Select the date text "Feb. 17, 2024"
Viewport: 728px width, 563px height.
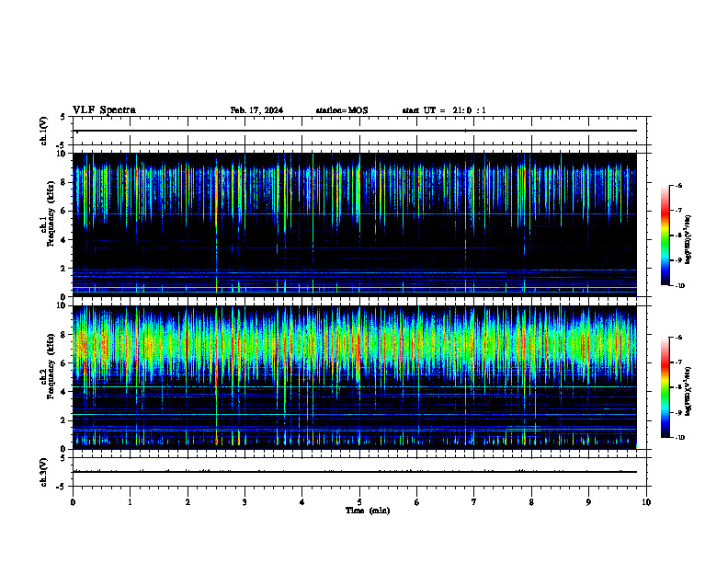256,110
